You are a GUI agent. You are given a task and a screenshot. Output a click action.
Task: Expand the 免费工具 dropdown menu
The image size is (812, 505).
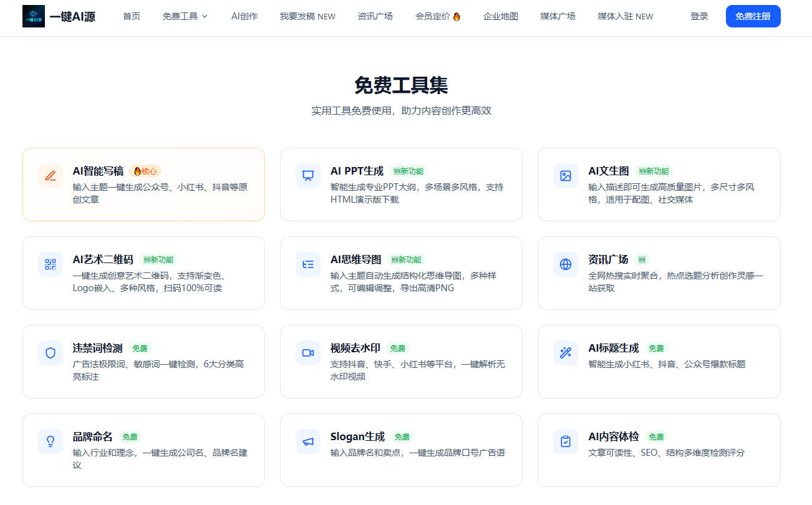click(x=185, y=16)
